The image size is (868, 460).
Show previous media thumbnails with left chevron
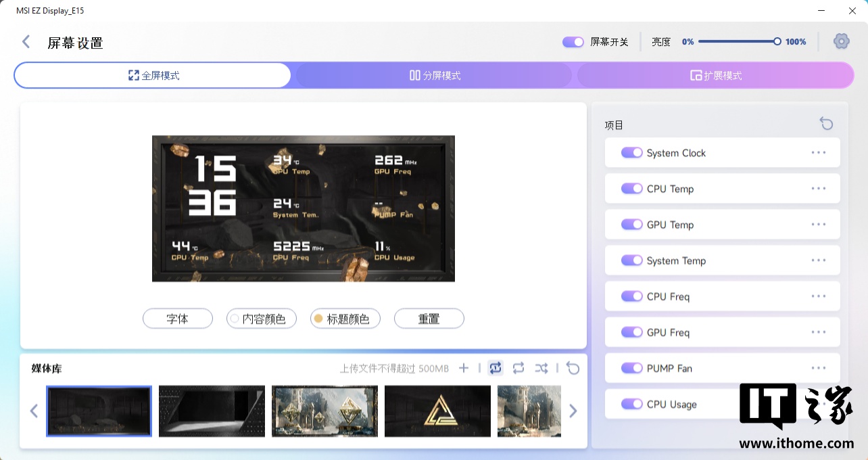[x=34, y=411]
